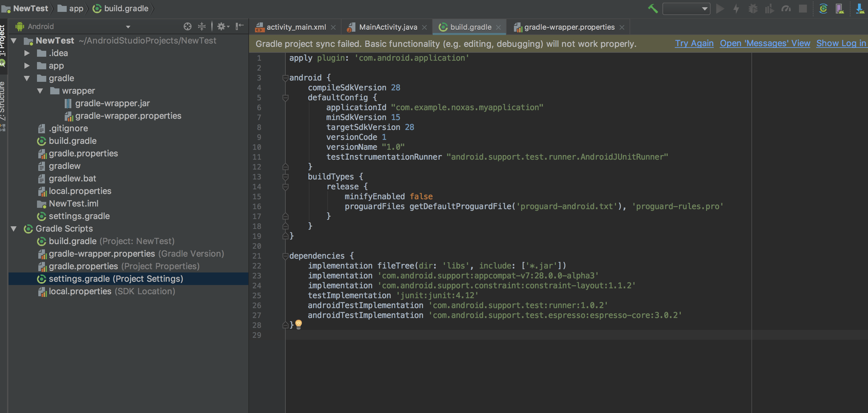The height and width of the screenshot is (413, 868).
Task: Click the Collapse All icon in Project panel
Action: click(x=201, y=26)
